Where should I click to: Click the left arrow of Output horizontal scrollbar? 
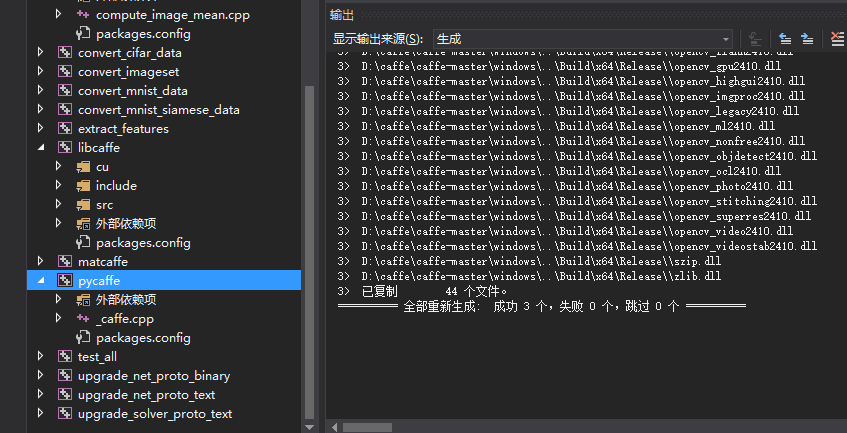click(x=334, y=428)
